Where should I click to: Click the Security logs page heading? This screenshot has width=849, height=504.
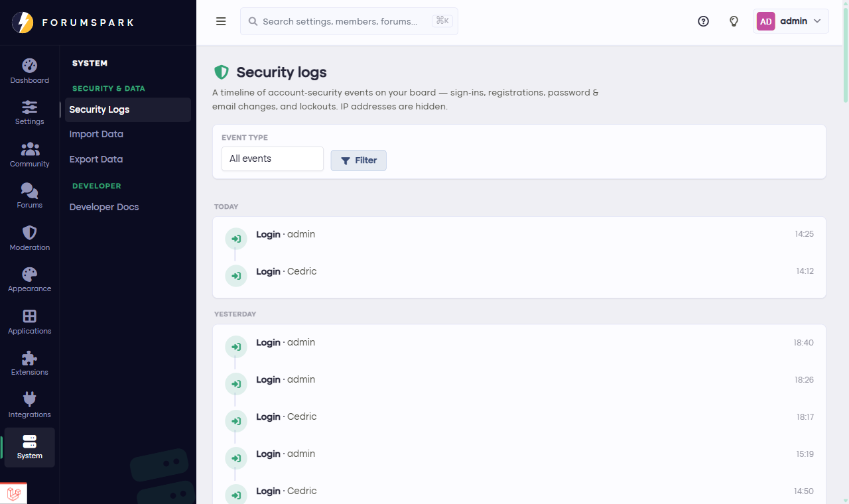click(281, 72)
